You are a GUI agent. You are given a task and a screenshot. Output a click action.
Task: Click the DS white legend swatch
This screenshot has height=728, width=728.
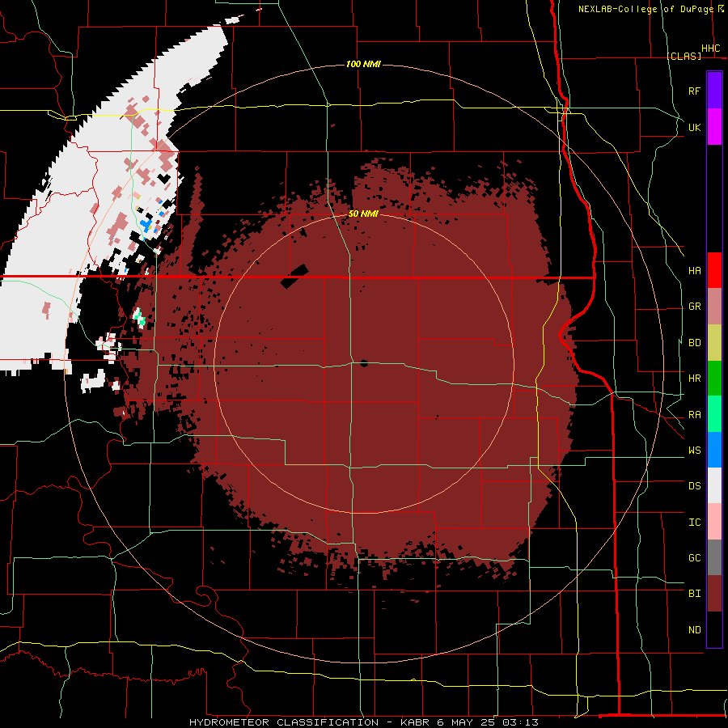click(x=714, y=485)
